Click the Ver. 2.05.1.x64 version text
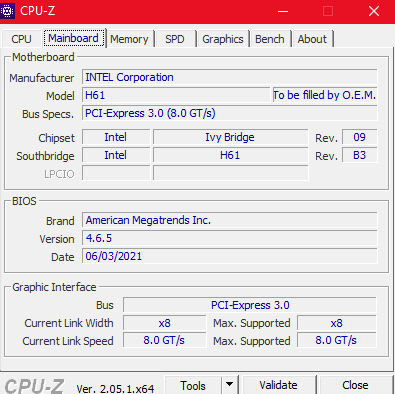The width and height of the screenshot is (395, 394). coord(115,388)
